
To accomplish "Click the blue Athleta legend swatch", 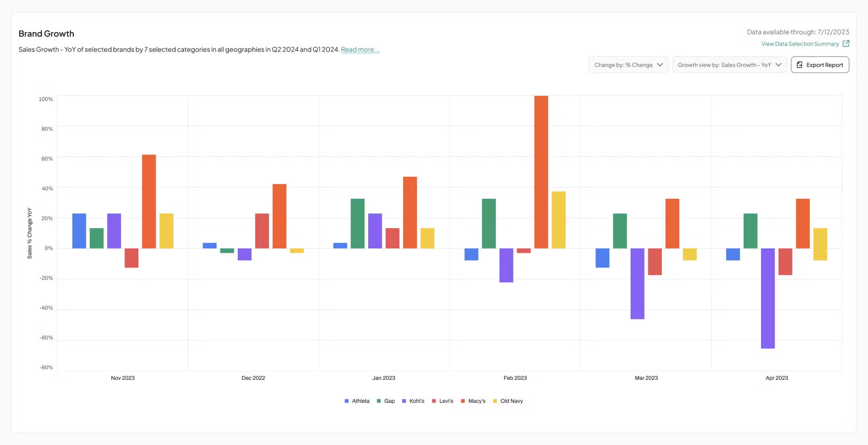I will pyautogui.click(x=347, y=401).
